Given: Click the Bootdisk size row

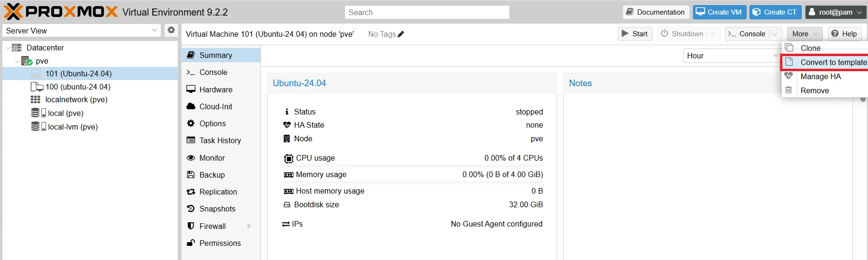Looking at the screenshot, I should 413,204.
